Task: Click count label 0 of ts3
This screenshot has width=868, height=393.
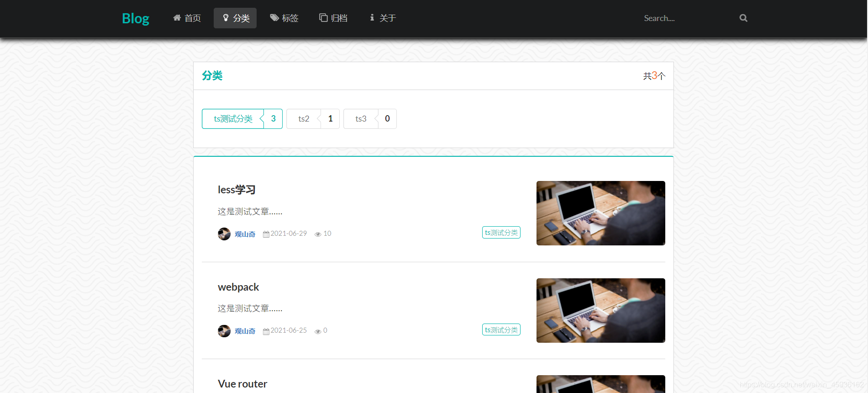Action: click(x=387, y=119)
